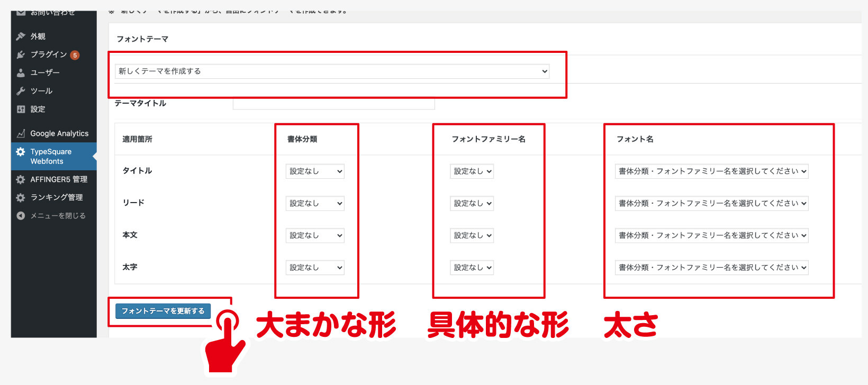Open フォントファミリー名 dropdown for リード row
This screenshot has width=868, height=385.
[472, 204]
